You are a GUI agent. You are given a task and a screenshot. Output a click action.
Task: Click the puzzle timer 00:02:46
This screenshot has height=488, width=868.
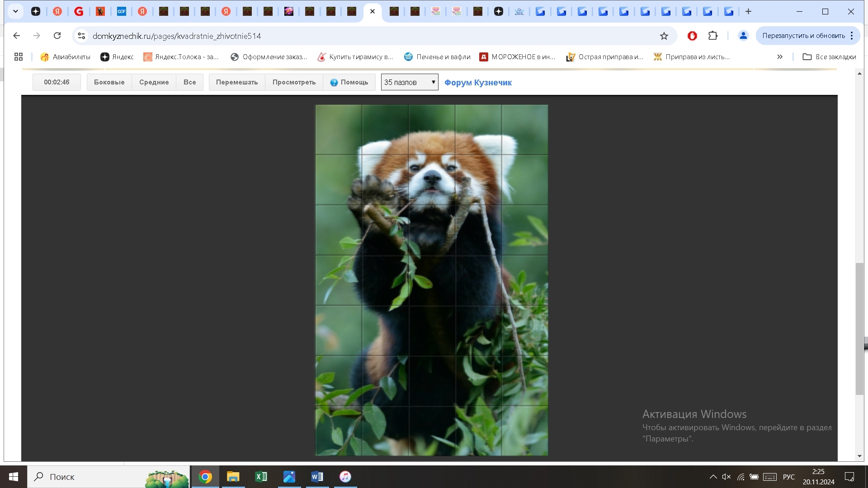tap(57, 82)
